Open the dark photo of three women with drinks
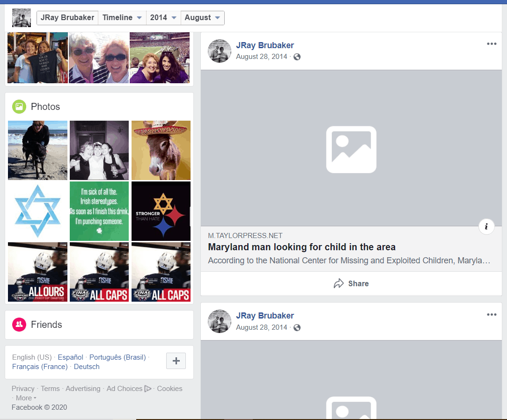Viewport: 507px width, 420px height. tap(99, 150)
